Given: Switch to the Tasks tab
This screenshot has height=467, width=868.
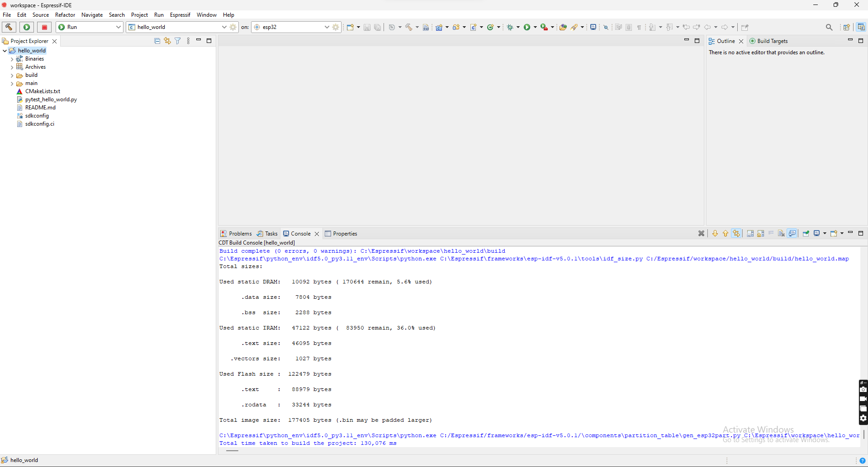Looking at the screenshot, I should pos(267,234).
